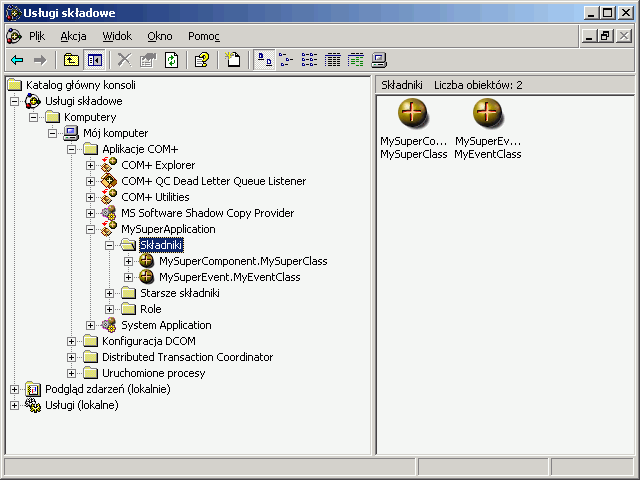Viewport: 640px width, 480px height.
Task: Expand Uruchomione procesy folder
Action: 71,373
